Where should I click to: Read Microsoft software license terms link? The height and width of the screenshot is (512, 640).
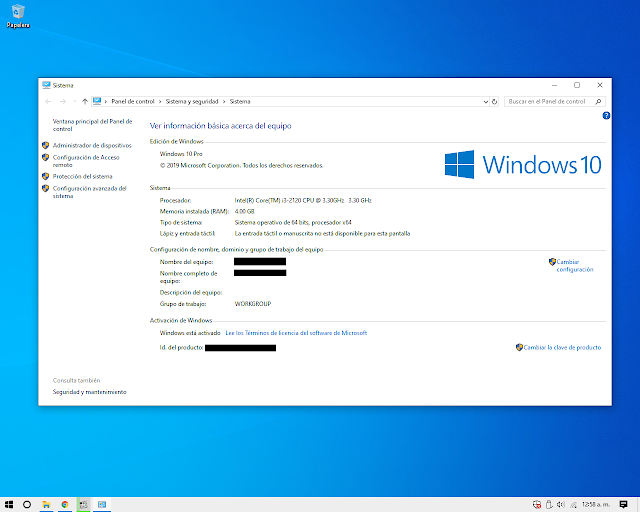pos(296,333)
